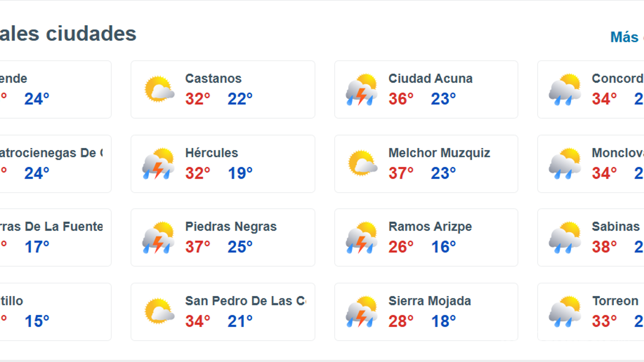Click the rain icon next to Sabinas
Viewport: 644px width, 362px height.
click(565, 237)
